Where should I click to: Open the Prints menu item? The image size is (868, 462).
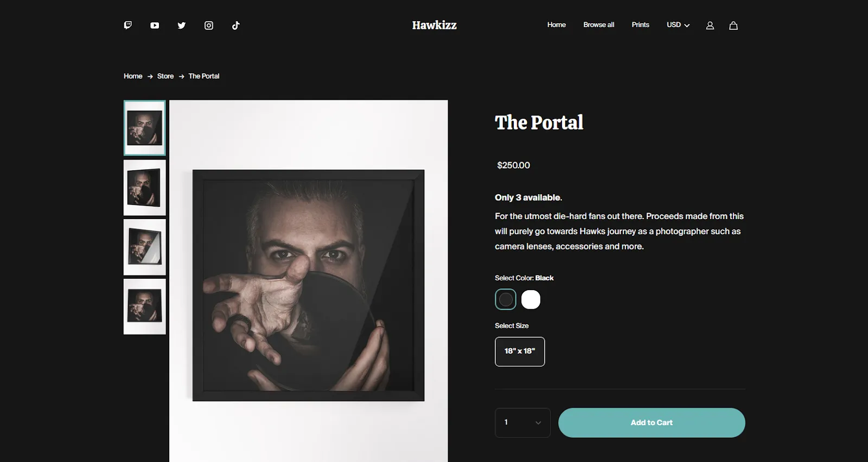pyautogui.click(x=640, y=25)
